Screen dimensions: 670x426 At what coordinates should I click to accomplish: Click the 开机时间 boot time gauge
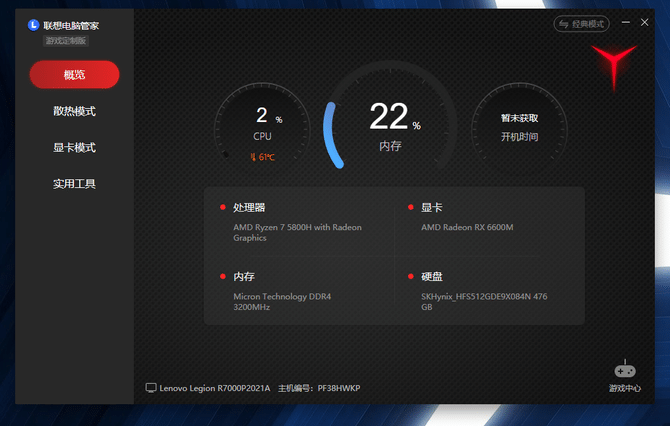pos(519,125)
